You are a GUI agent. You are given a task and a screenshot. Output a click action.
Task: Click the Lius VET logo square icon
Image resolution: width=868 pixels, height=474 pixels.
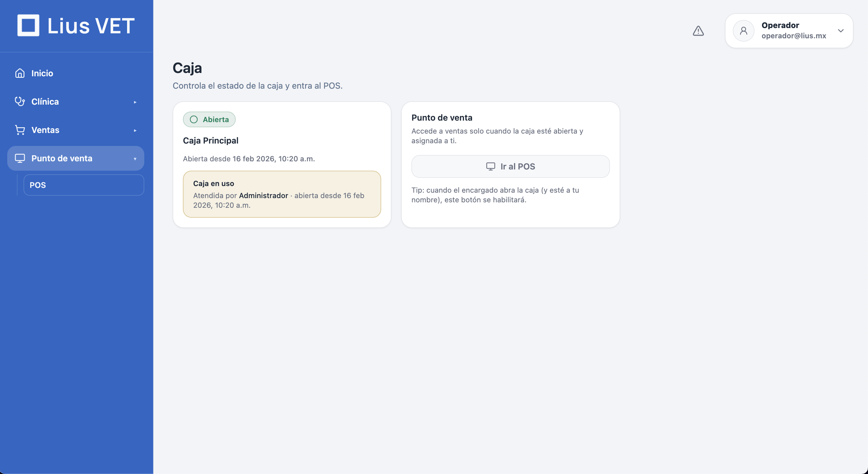[28, 26]
